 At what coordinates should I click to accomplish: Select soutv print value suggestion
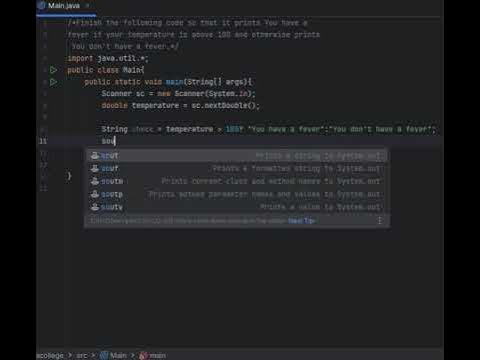tap(236, 207)
